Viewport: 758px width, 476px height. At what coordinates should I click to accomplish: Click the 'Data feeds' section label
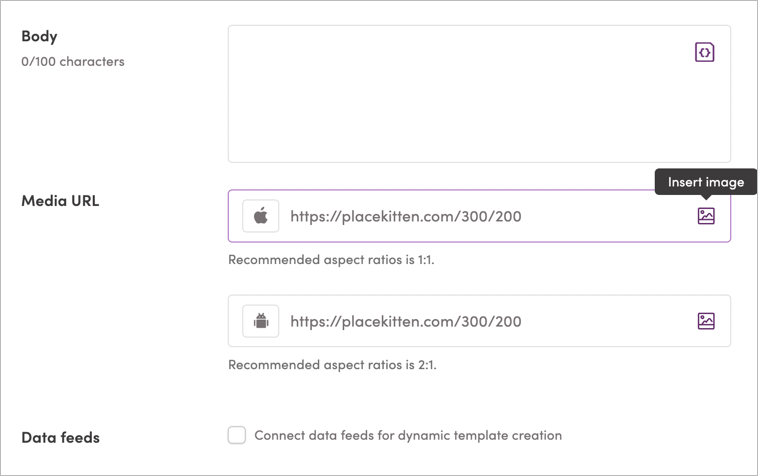point(60,437)
